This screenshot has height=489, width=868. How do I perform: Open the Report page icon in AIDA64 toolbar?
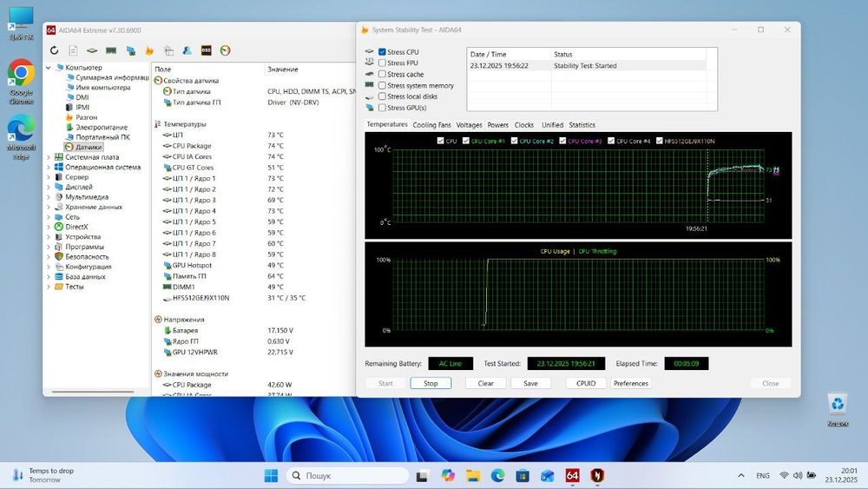click(73, 50)
